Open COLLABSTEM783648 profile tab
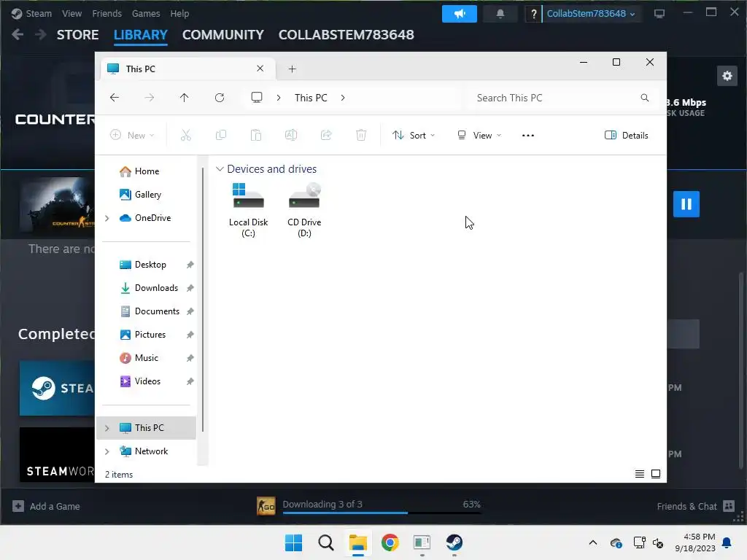This screenshot has height=560, width=747. [x=346, y=35]
